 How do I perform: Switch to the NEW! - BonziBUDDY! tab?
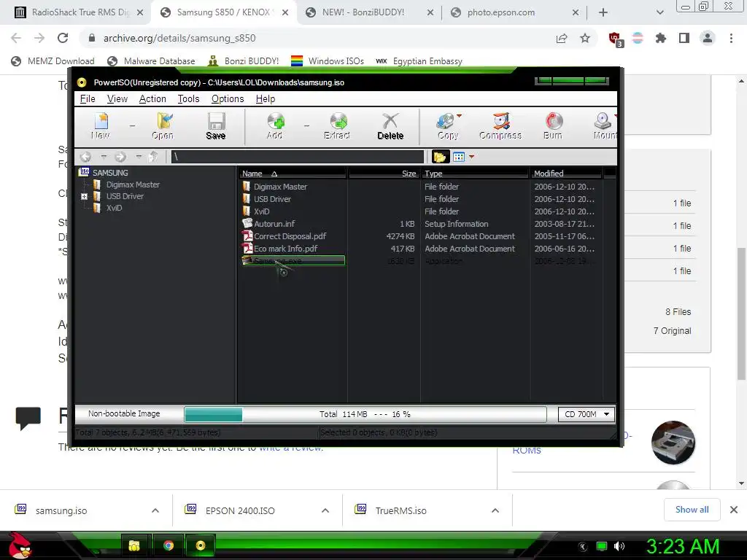[x=370, y=12]
